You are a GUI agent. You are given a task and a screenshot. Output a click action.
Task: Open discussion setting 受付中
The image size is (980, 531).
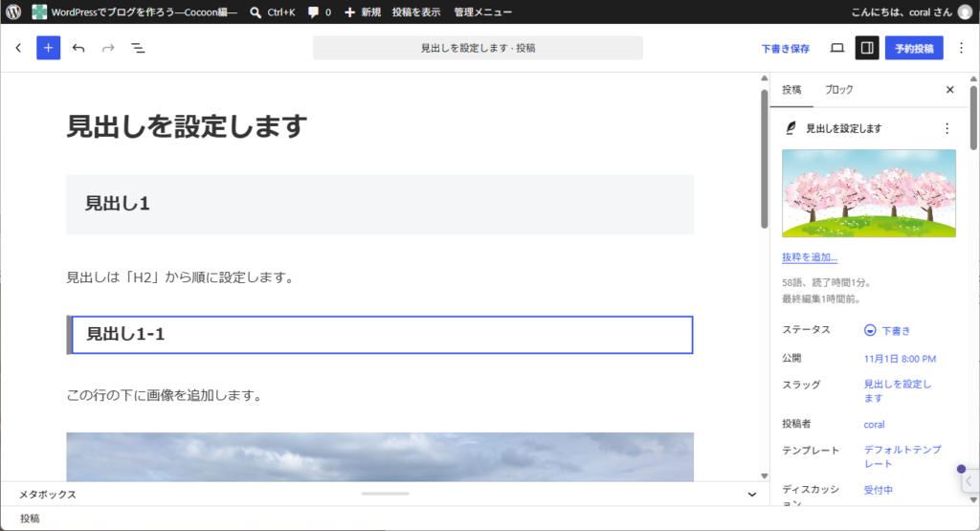(879, 491)
